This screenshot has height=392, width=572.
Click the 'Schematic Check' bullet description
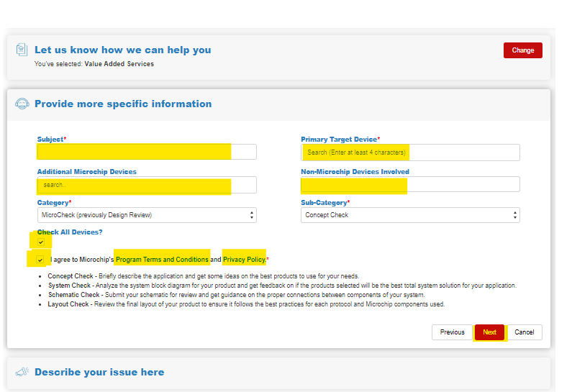[x=237, y=295]
